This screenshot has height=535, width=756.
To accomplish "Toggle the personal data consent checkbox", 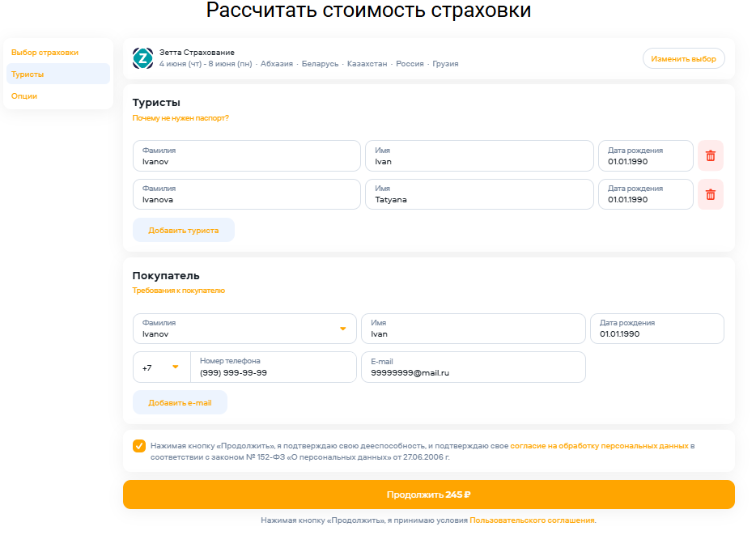I will (139, 446).
